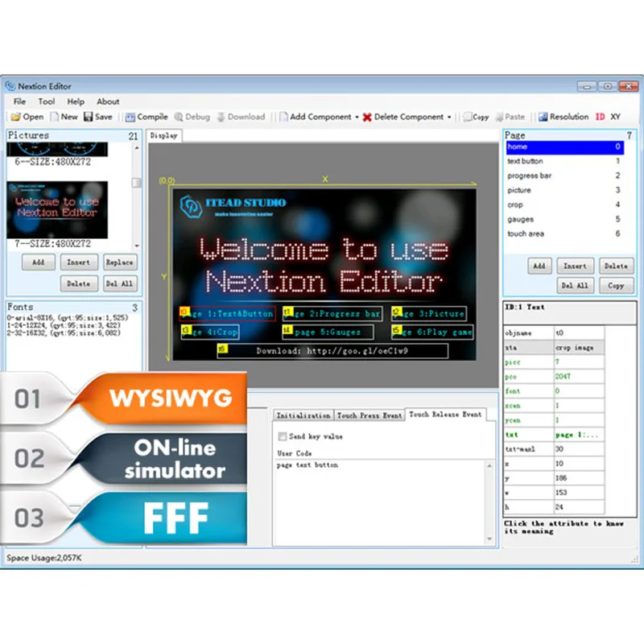Image resolution: width=644 pixels, height=644 pixels.
Task: Switch to the Initialization tab
Action: (303, 415)
